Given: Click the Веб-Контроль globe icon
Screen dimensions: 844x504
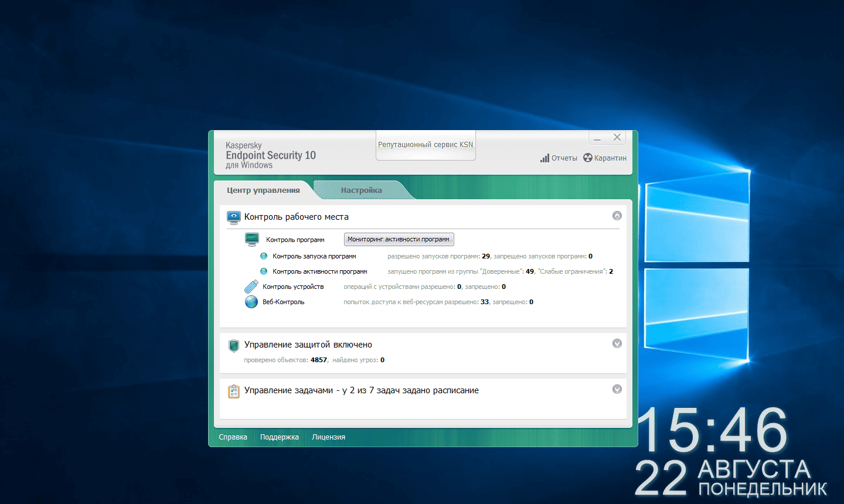Looking at the screenshot, I should click(251, 302).
